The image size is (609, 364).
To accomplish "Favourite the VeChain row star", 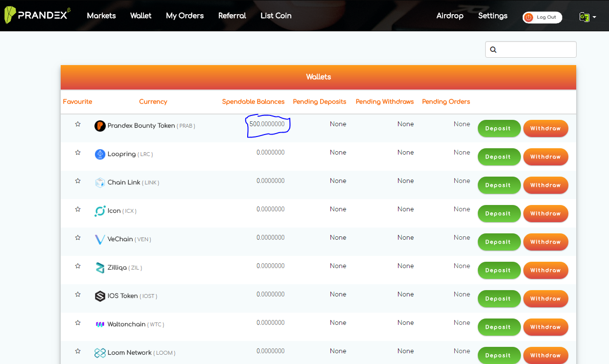I will [77, 238].
